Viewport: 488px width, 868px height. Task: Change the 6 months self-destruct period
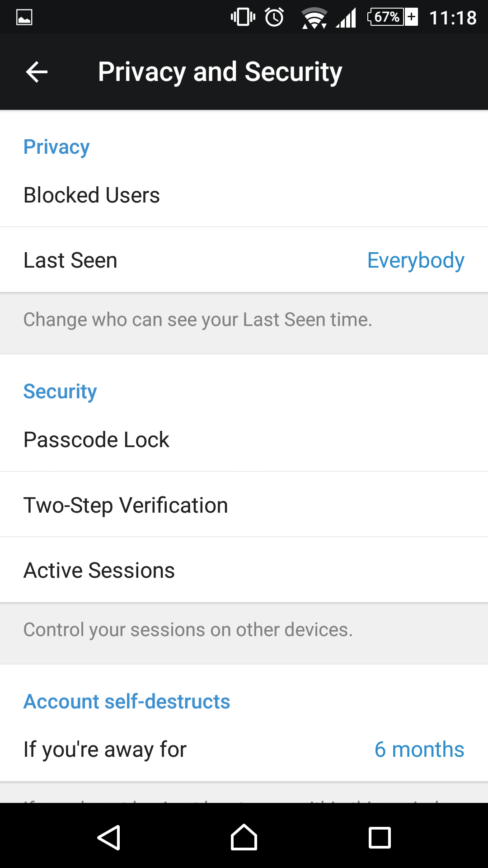[419, 750]
